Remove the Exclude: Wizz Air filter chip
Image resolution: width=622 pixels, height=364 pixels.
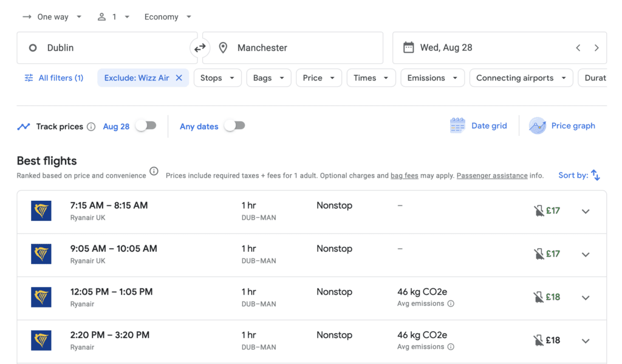click(179, 78)
